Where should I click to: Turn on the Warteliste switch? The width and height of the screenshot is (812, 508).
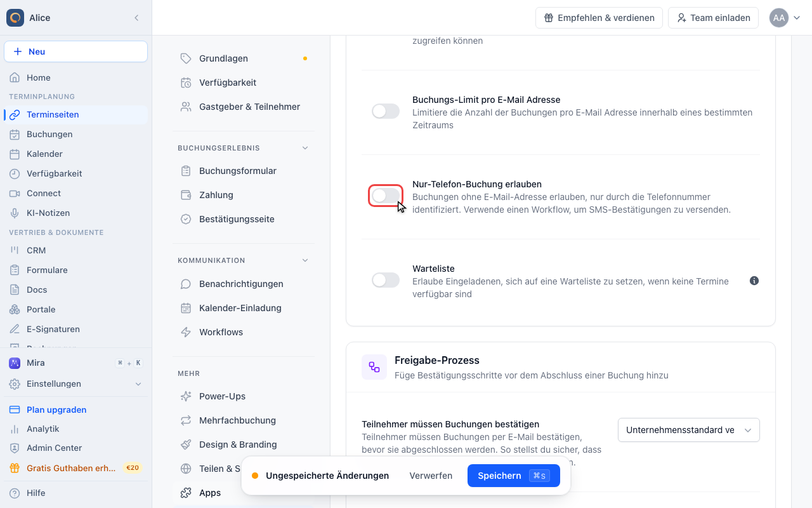[386, 280]
